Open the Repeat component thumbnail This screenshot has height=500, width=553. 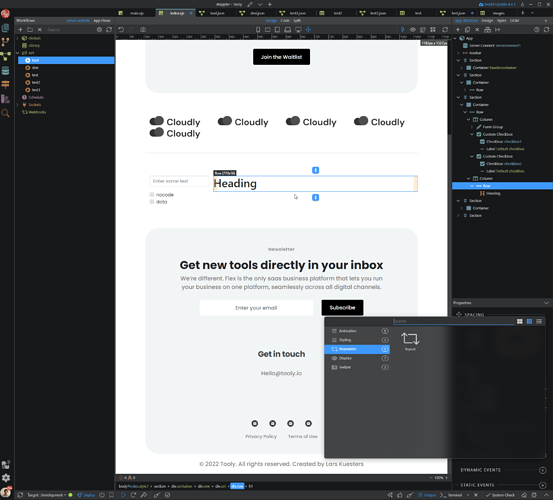(x=410, y=341)
